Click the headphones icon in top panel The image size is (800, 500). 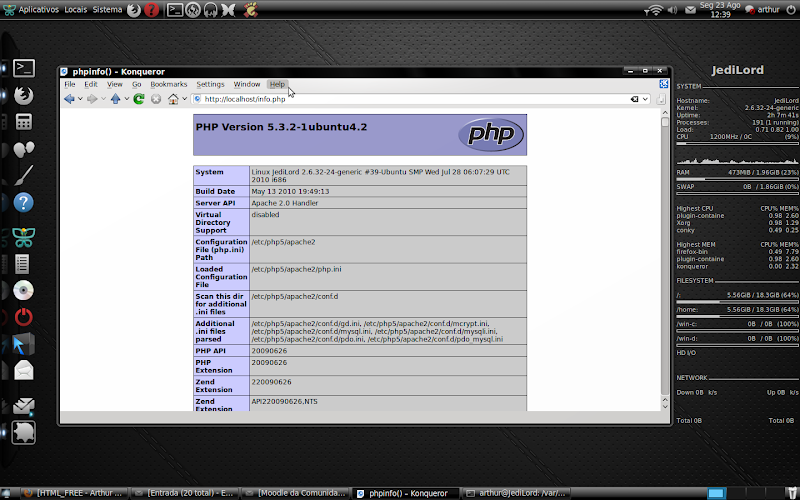(x=211, y=10)
